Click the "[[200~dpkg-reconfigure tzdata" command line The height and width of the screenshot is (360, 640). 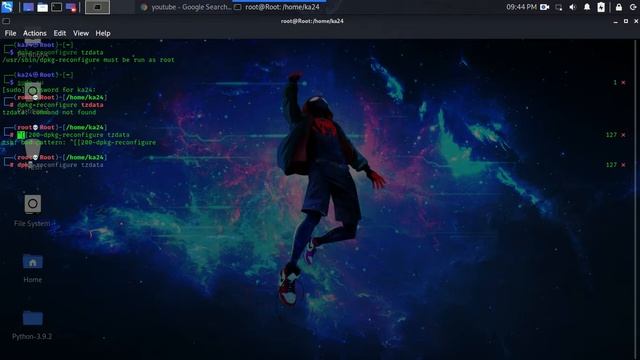point(73,135)
